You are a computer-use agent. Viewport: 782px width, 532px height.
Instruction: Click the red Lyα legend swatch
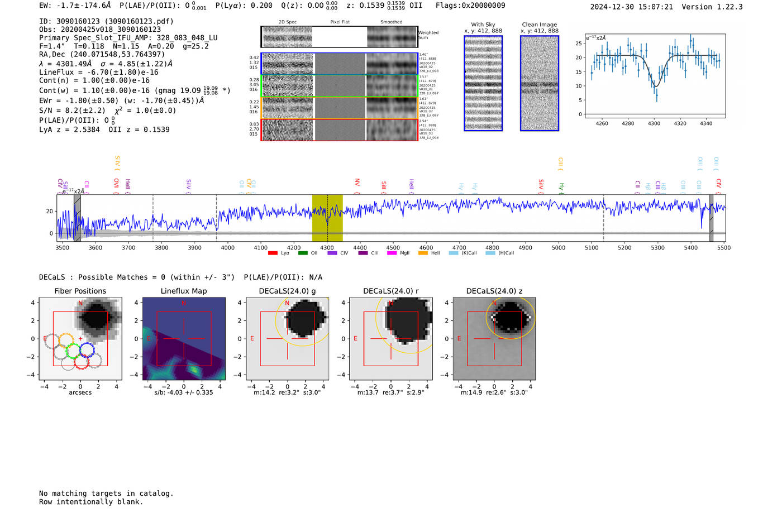pos(273,253)
